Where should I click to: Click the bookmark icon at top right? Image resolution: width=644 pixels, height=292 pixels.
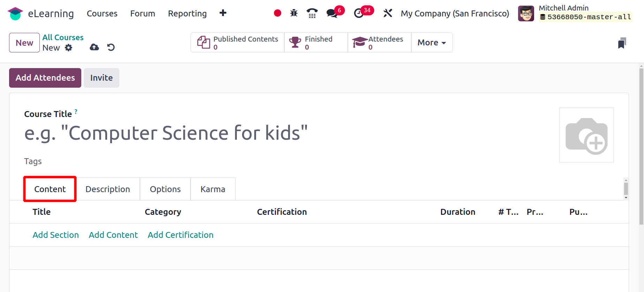click(x=622, y=43)
